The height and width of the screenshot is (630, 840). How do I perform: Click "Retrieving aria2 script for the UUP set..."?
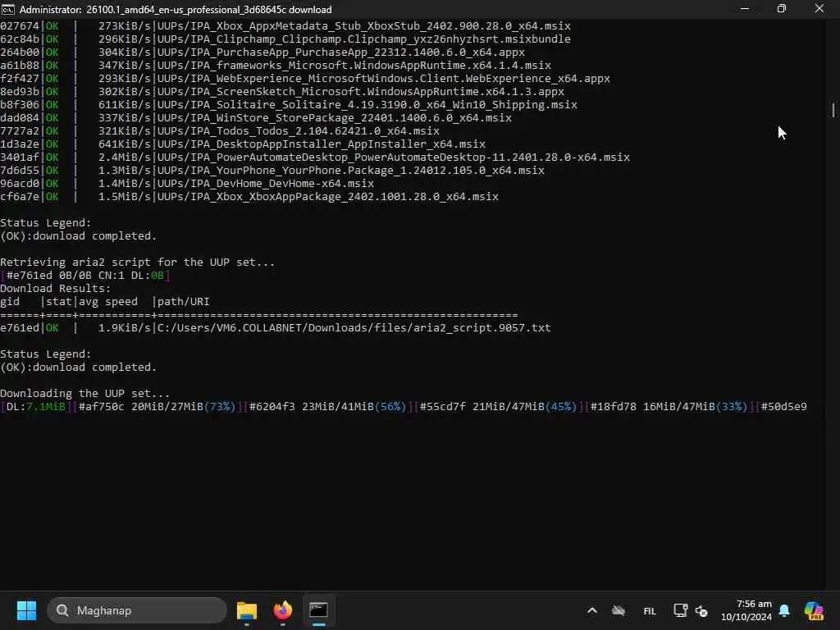[137, 262]
